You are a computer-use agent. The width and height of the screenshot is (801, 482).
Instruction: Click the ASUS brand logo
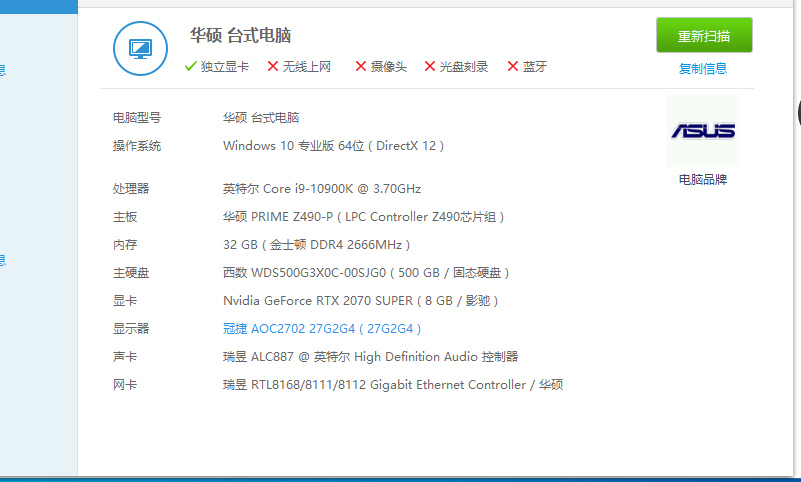(x=702, y=131)
